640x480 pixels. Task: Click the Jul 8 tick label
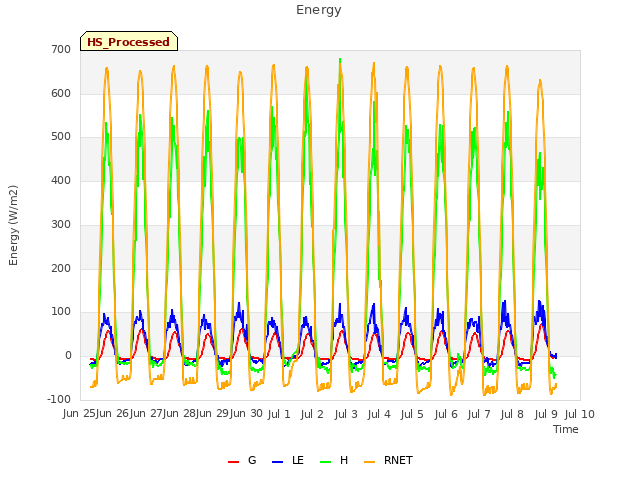pos(512,414)
